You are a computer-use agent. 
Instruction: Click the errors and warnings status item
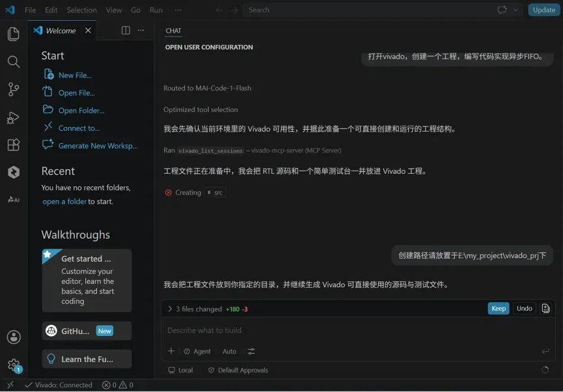[x=117, y=385]
